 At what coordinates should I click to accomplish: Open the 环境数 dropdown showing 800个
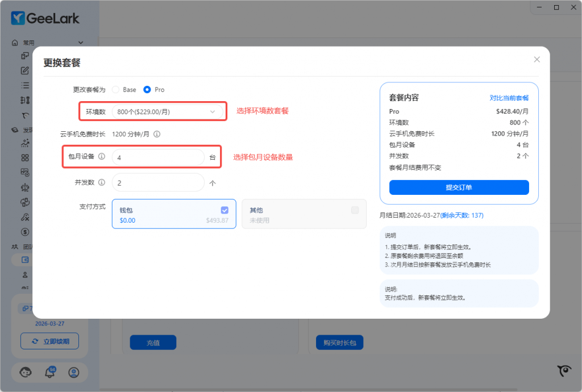coord(167,112)
